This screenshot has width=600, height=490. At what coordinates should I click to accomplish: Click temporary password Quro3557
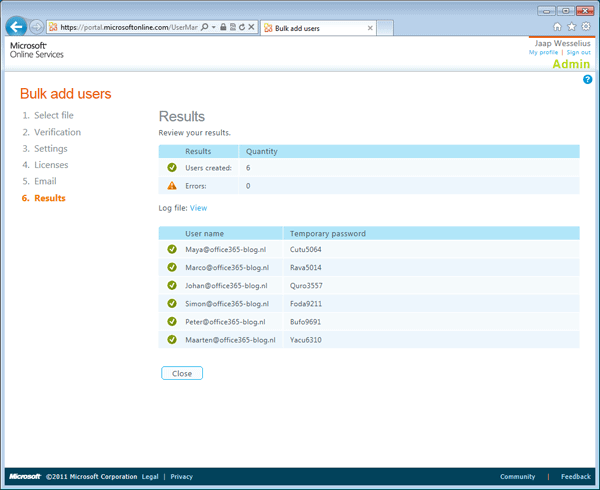click(306, 286)
